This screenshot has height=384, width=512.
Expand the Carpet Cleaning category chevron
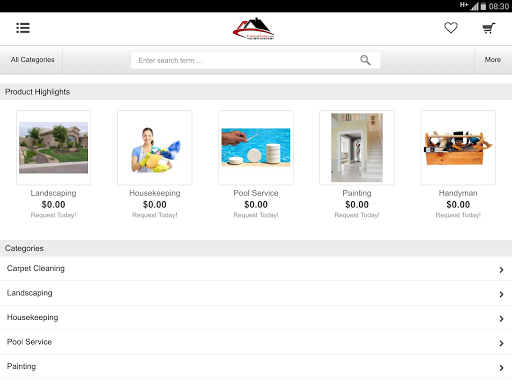click(x=501, y=270)
